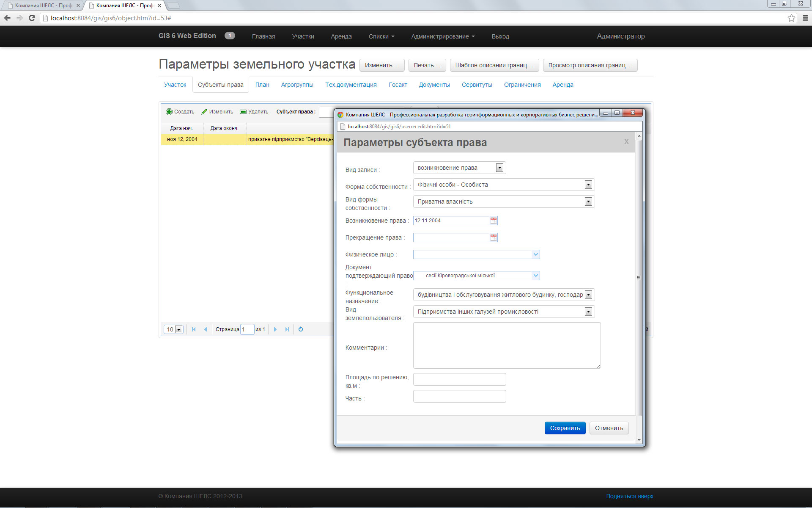Refresh the grid with reload icon
This screenshot has width=812, height=508.
pos(301,329)
